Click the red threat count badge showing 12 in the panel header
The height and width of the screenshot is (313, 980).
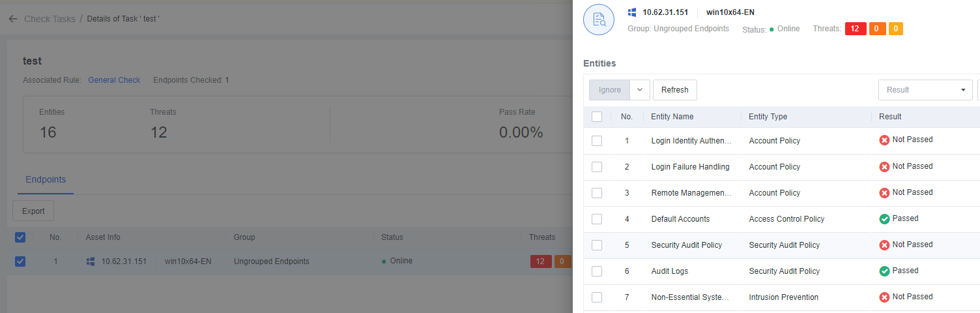click(855, 29)
